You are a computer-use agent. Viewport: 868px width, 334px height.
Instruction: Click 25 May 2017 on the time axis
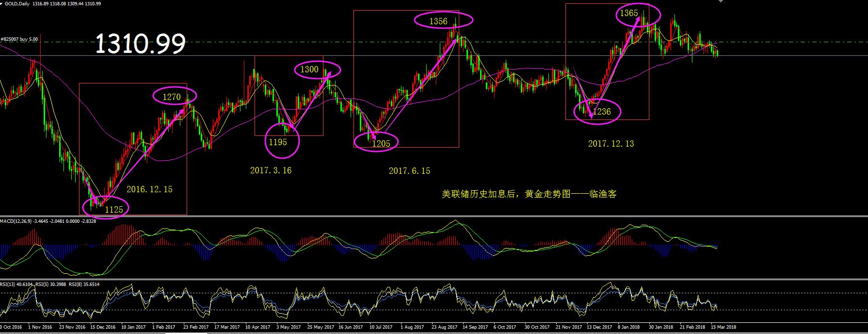[320, 327]
